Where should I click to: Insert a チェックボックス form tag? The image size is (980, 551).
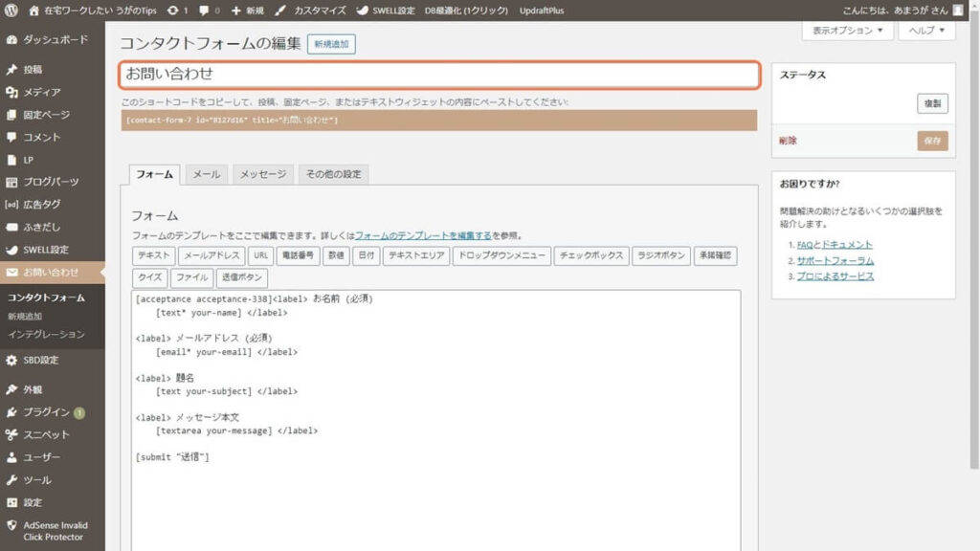(590, 255)
